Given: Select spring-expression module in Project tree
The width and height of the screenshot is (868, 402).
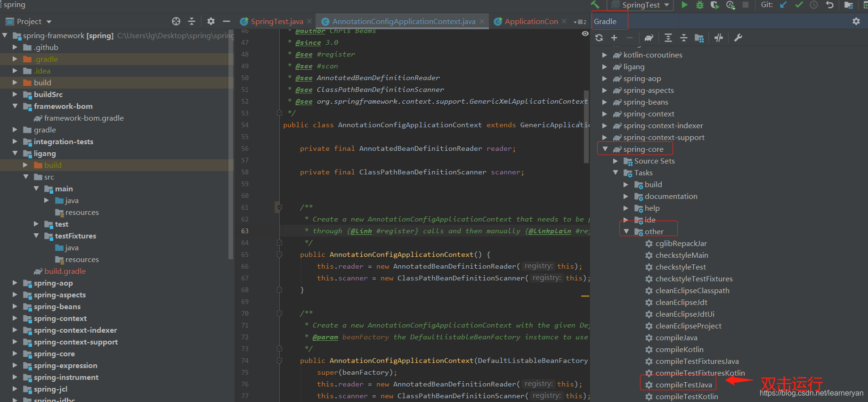Looking at the screenshot, I should click(65, 365).
